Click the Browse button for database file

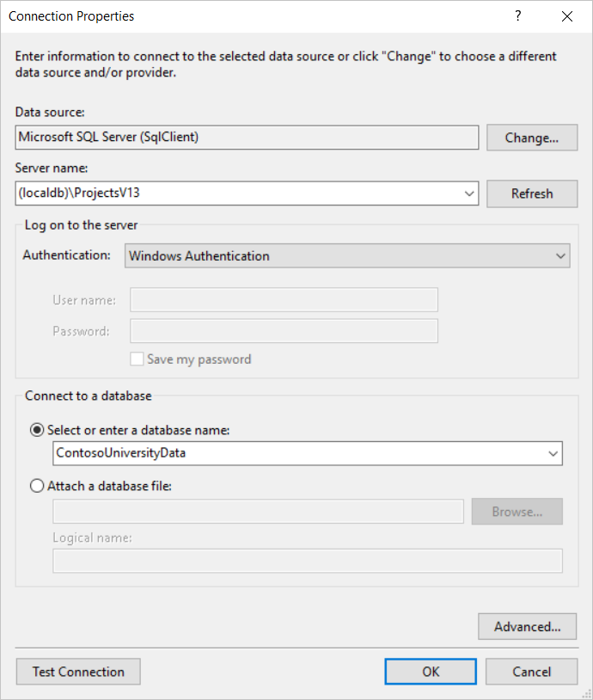(x=517, y=512)
